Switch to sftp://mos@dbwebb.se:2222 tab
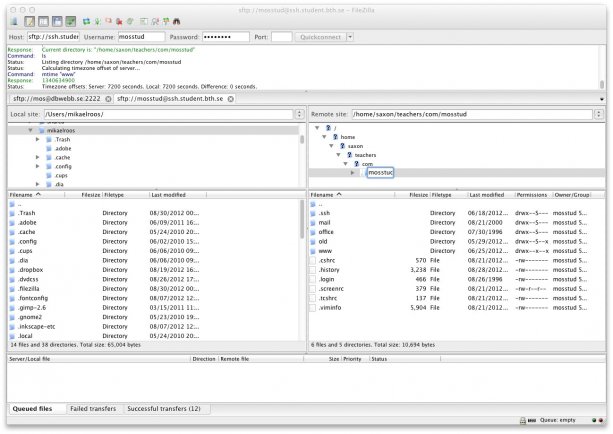This screenshot has width=613, height=434. click(57, 99)
